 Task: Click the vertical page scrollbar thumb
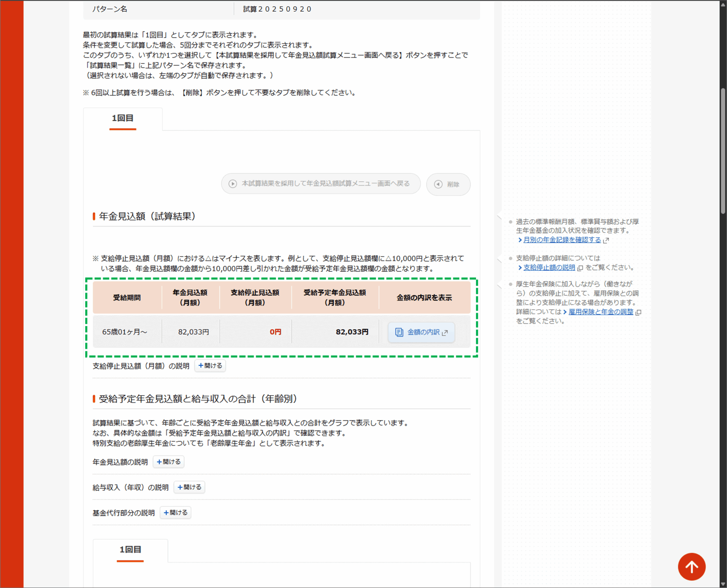(x=723, y=151)
